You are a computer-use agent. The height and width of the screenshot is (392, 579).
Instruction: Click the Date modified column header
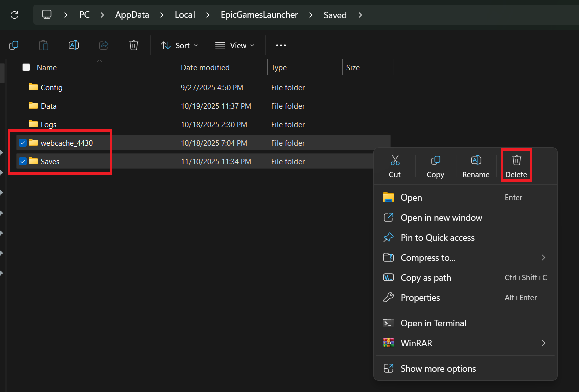tap(205, 67)
